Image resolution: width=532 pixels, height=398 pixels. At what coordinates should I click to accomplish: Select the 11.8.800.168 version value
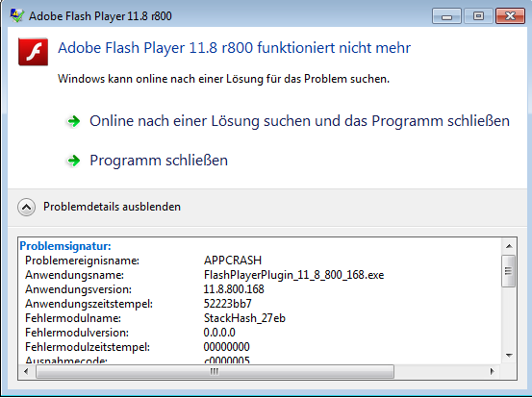point(234,289)
